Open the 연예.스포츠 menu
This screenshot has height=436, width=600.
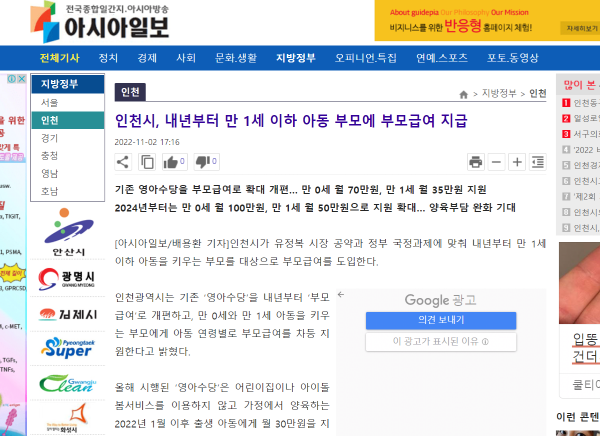pos(442,58)
